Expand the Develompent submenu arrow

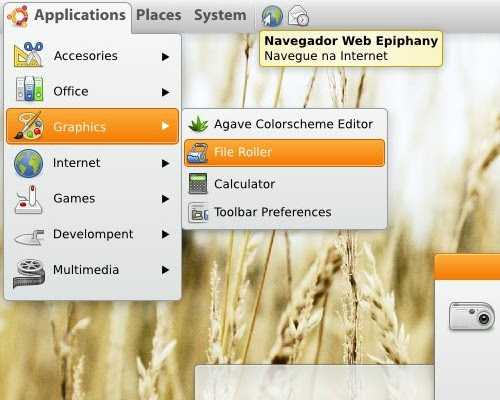(x=165, y=234)
